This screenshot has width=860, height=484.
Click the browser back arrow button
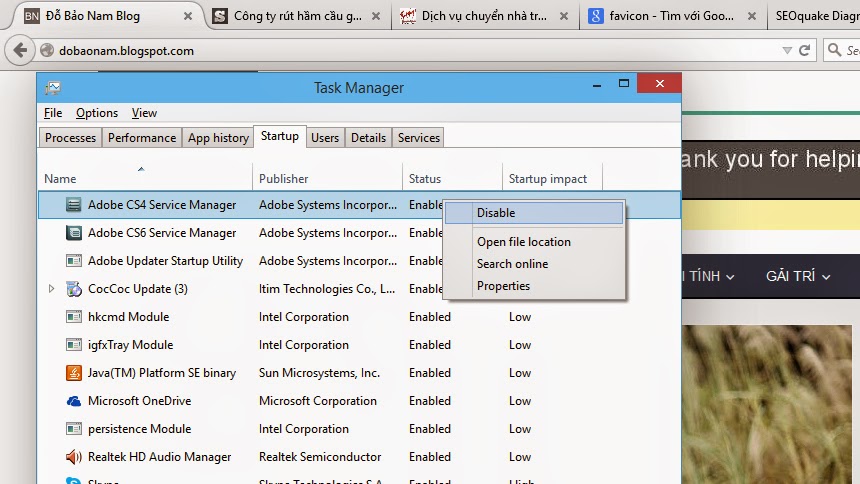point(20,50)
